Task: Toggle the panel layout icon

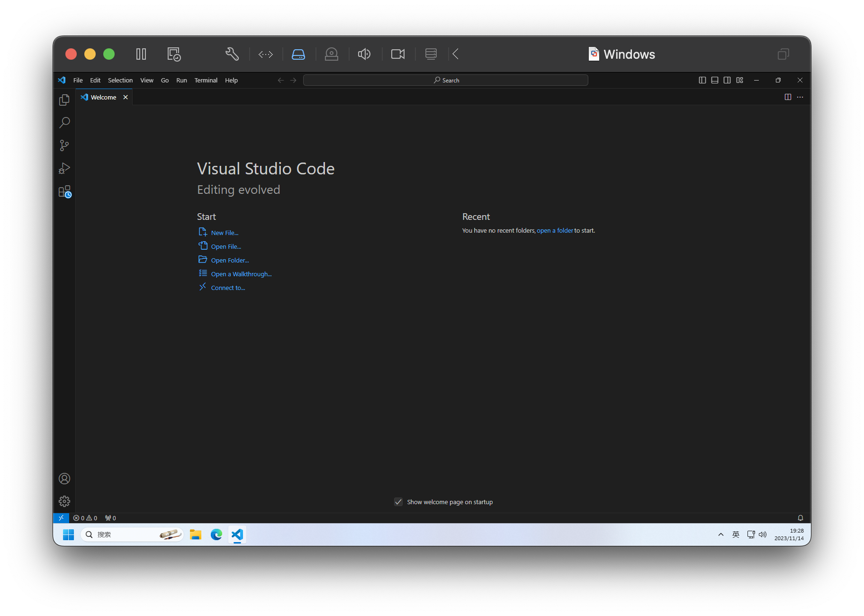Action: coord(715,80)
